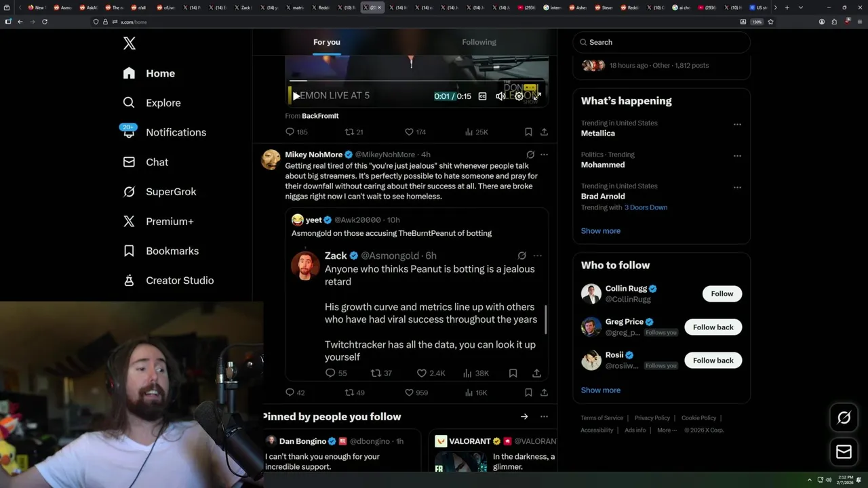This screenshot has height=488, width=868.
Task: Click the X logo in sidebar
Action: point(130,44)
